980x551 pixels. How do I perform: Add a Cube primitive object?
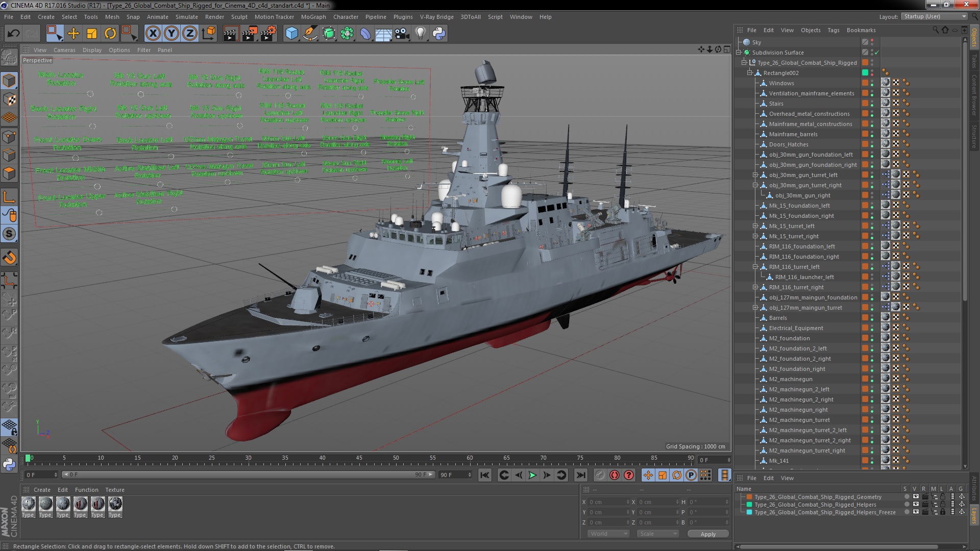click(291, 34)
